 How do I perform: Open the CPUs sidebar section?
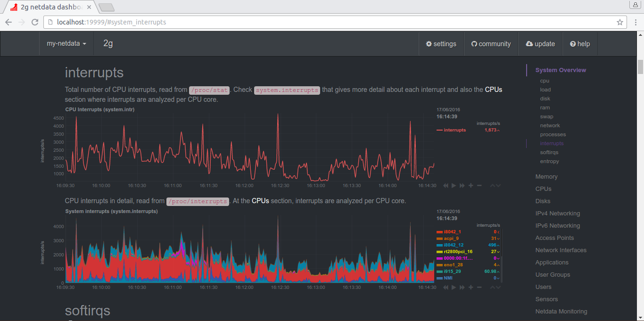[544, 189]
